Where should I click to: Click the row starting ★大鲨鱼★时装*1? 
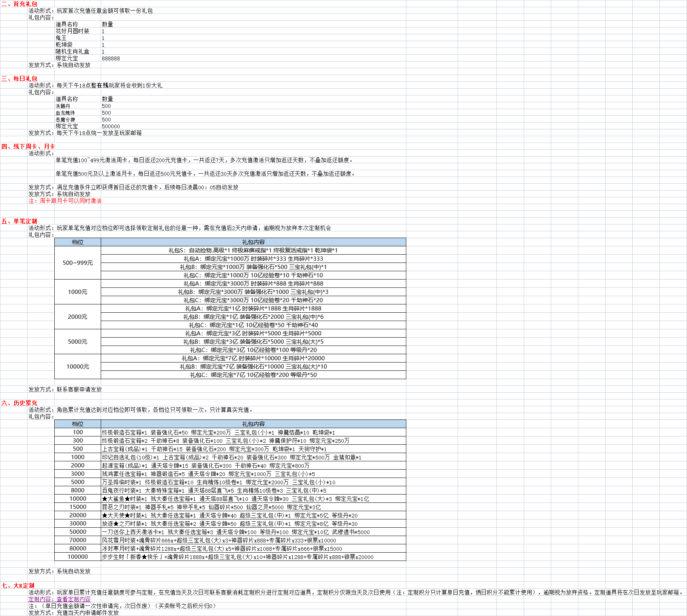[253, 498]
